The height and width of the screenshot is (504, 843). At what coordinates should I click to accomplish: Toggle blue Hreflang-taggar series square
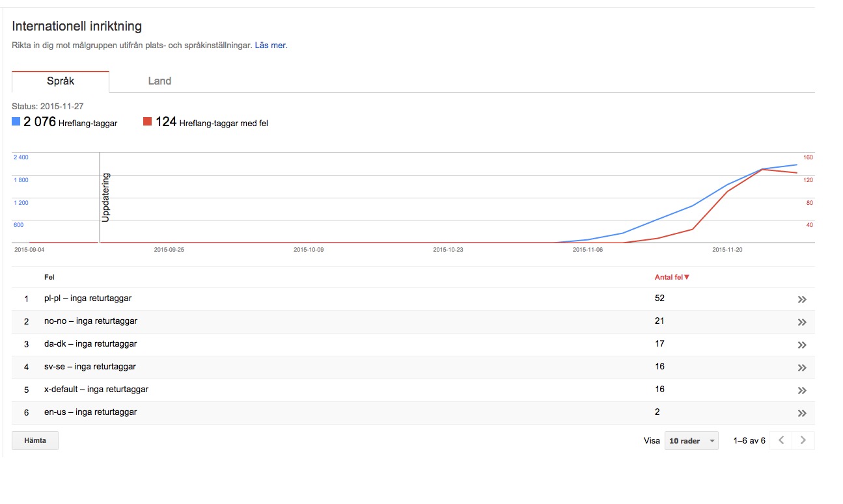click(x=16, y=122)
